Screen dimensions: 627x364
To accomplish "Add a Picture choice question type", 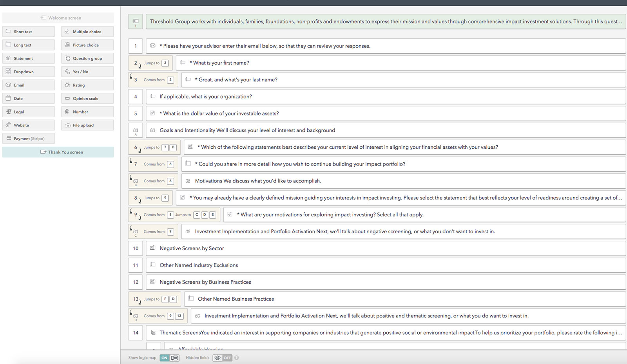I will [87, 45].
